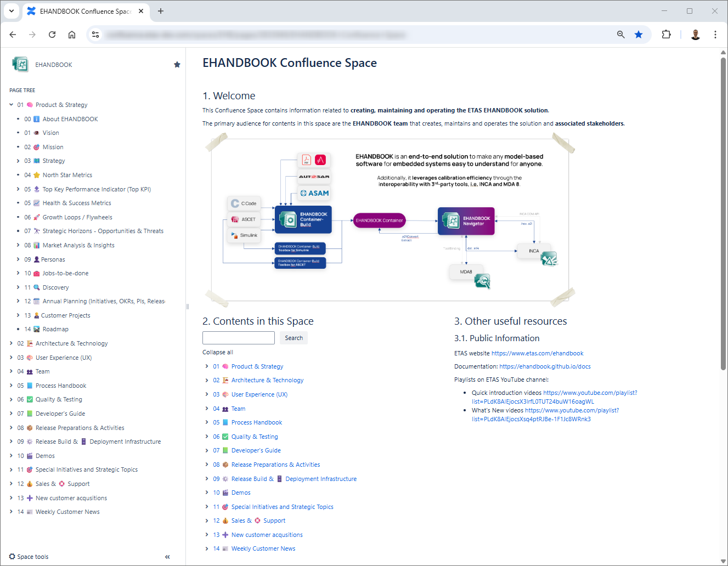Click the contents search text field
Screen dimensions: 728x566
click(x=239, y=338)
